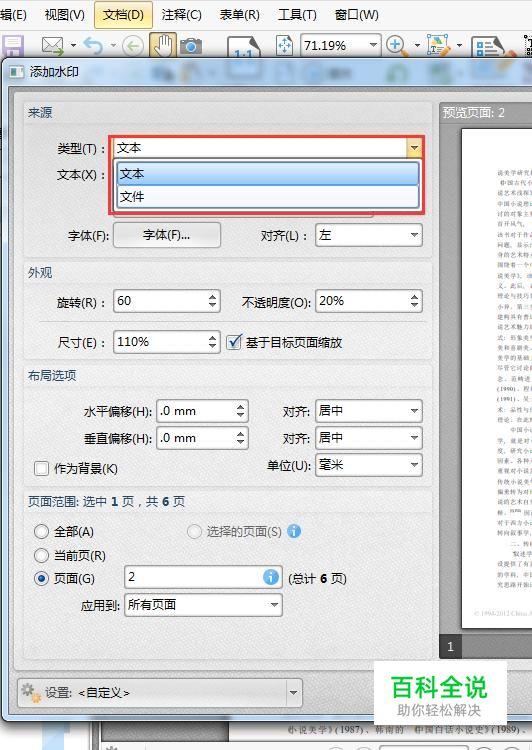Open the undo history dropdown arrow
This screenshot has width=532, height=750.
pos(113,46)
